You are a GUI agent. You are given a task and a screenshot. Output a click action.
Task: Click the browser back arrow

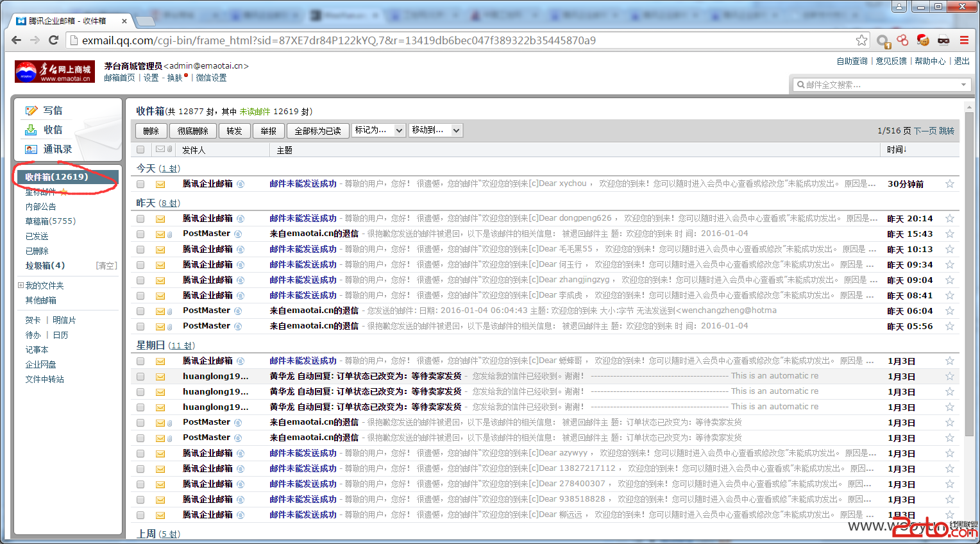(17, 40)
